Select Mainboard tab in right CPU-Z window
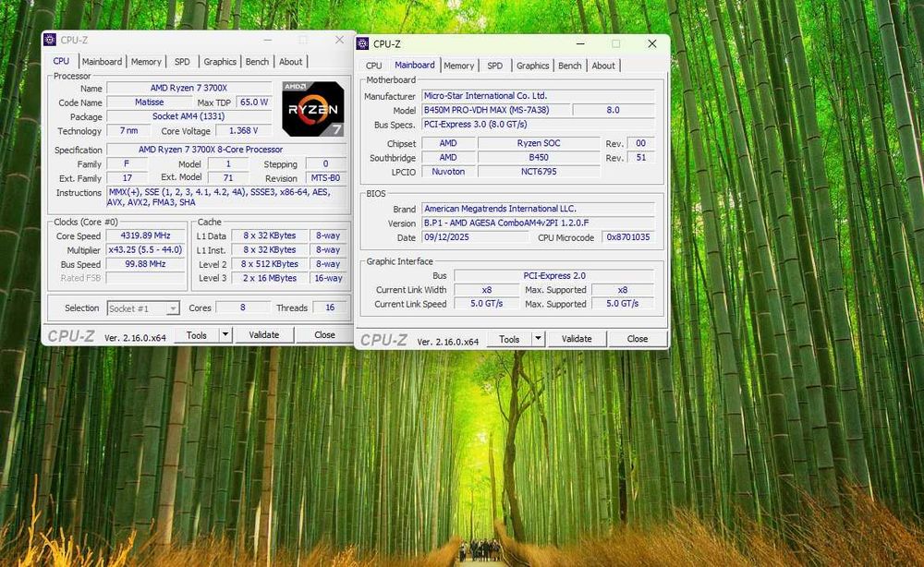The image size is (924, 567). [415, 65]
